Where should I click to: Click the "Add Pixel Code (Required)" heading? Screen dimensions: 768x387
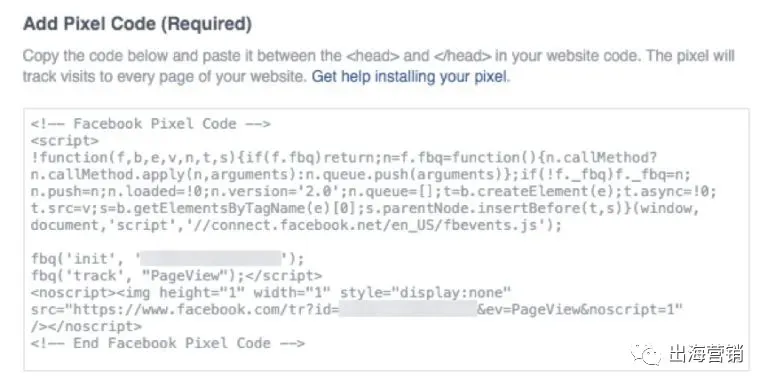click(x=137, y=24)
